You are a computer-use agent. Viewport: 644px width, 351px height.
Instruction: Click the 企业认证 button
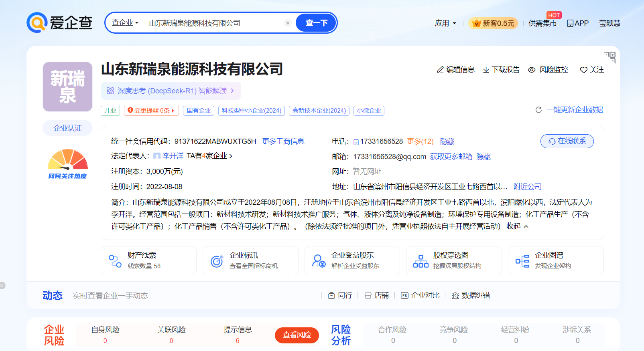[x=68, y=128]
